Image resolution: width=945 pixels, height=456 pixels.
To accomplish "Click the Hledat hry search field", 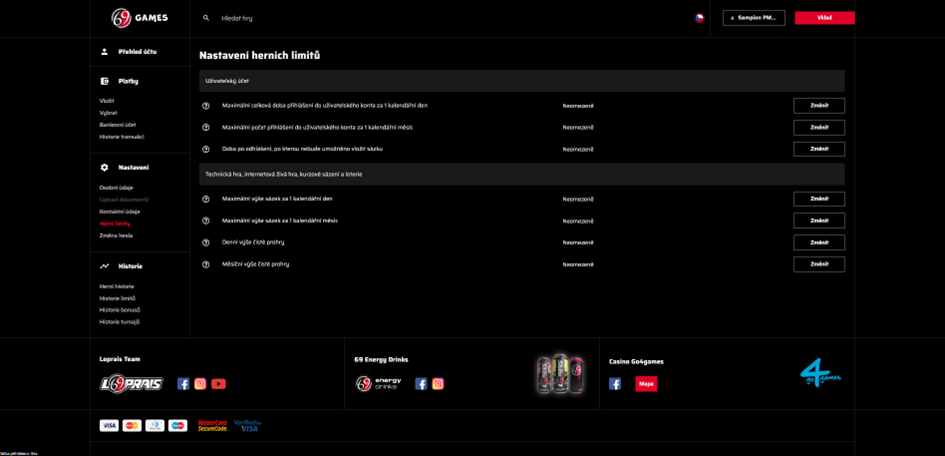I will pos(446,19).
